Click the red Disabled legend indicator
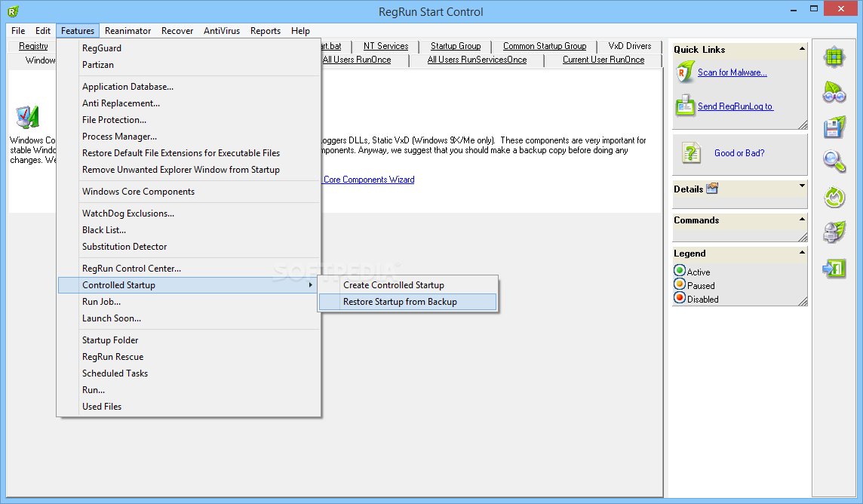863x504 pixels. tap(680, 298)
